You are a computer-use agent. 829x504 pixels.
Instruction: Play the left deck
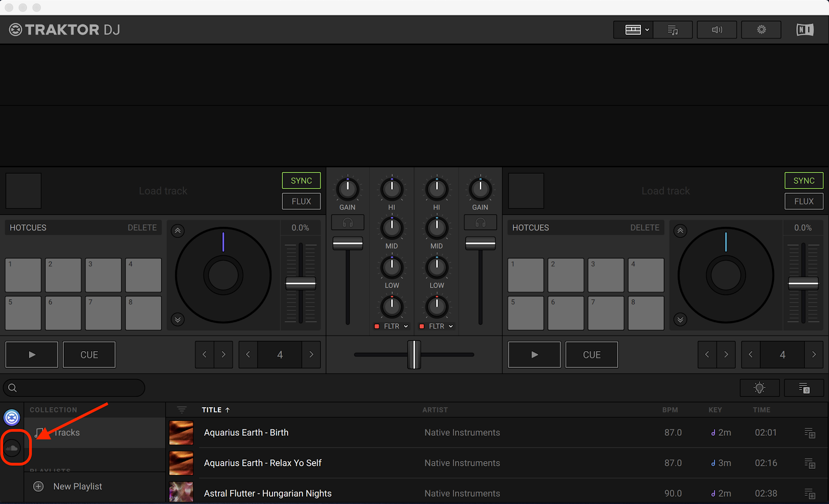[x=32, y=355]
